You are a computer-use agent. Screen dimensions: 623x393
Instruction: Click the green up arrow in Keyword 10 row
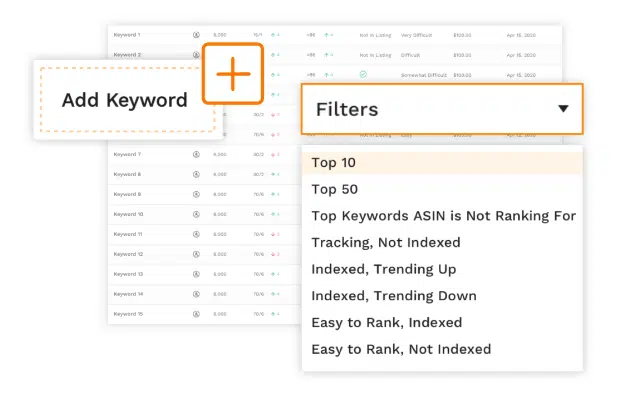point(273,214)
